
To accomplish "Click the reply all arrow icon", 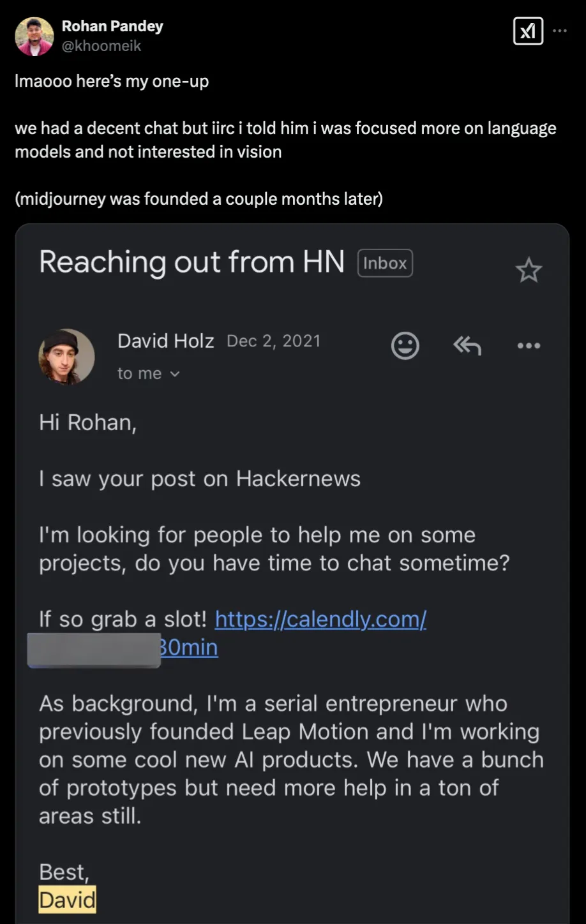I will [x=467, y=346].
